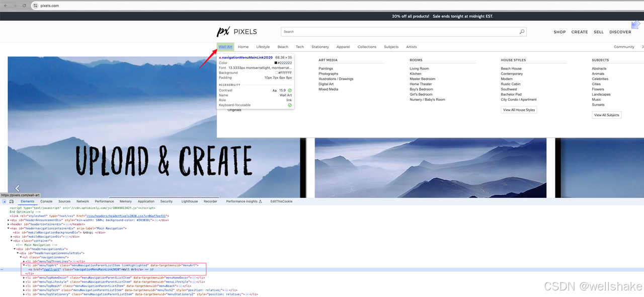
Task: Click CREATE in the header
Action: coord(580,32)
